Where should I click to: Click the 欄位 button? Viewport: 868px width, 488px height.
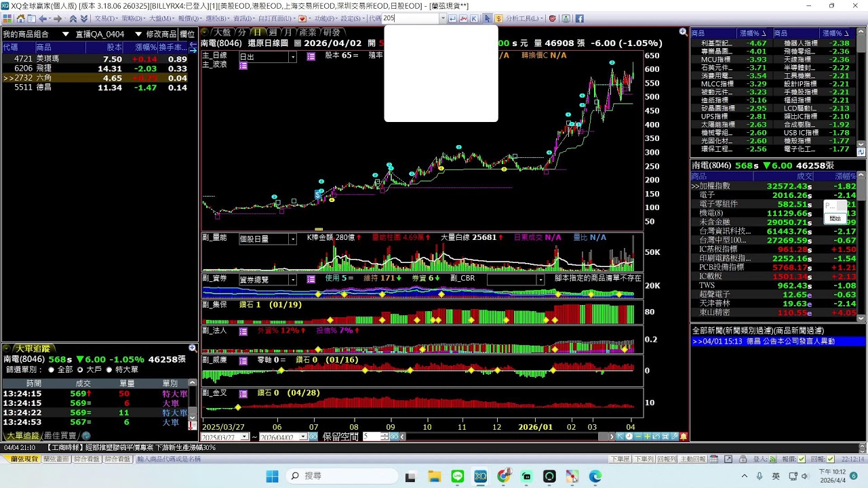tap(187, 34)
